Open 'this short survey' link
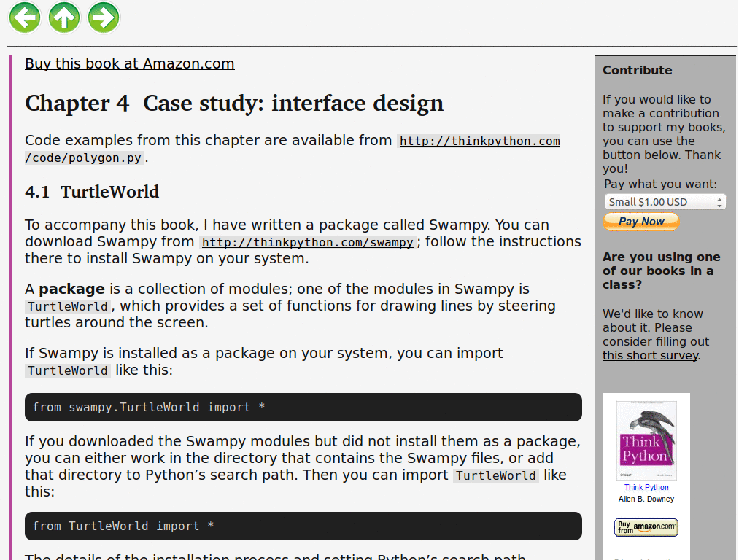747x560 pixels. tap(650, 355)
